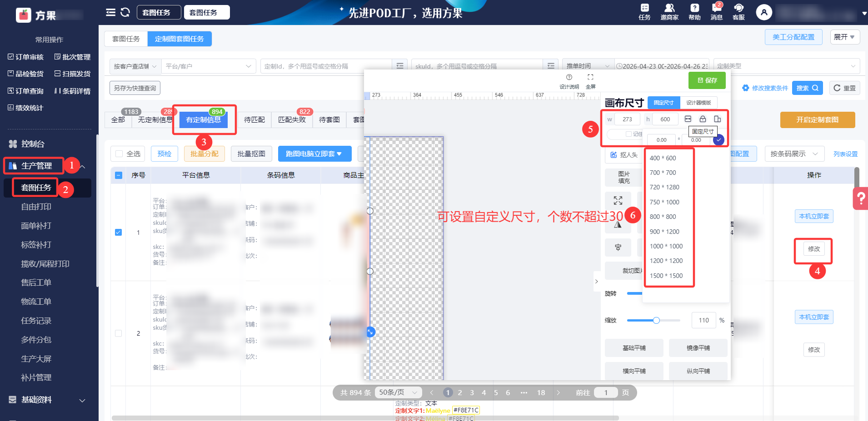
Task: Open the 平台/客户 dropdown
Action: (x=209, y=66)
